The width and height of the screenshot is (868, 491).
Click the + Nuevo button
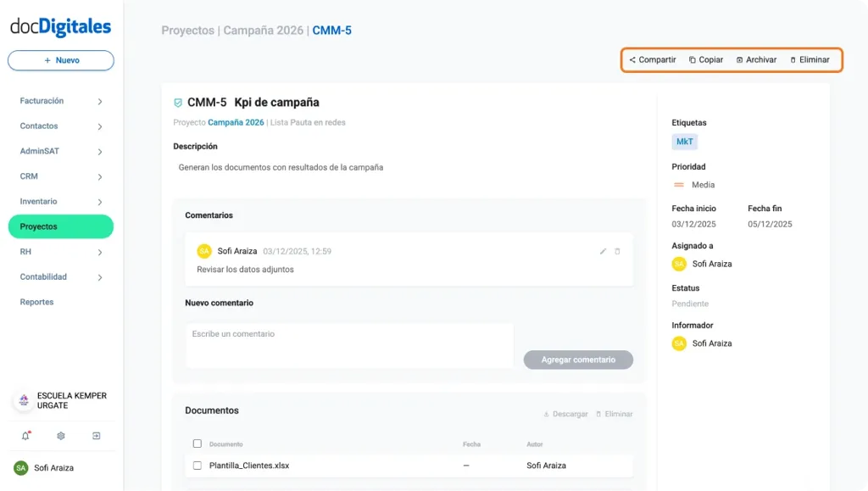click(x=60, y=59)
